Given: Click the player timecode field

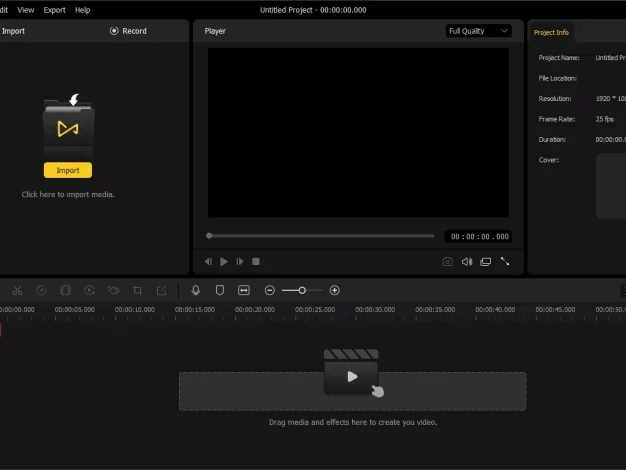Looking at the screenshot, I should [479, 237].
